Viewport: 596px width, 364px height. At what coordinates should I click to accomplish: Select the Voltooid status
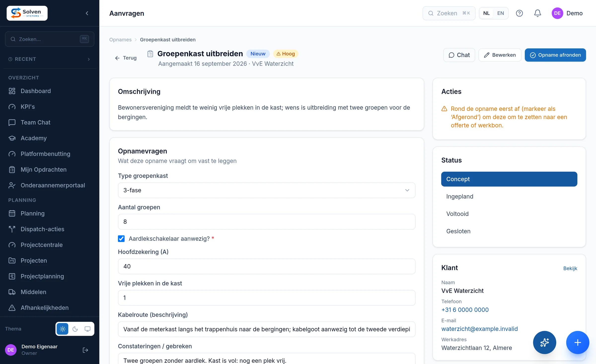point(509,214)
